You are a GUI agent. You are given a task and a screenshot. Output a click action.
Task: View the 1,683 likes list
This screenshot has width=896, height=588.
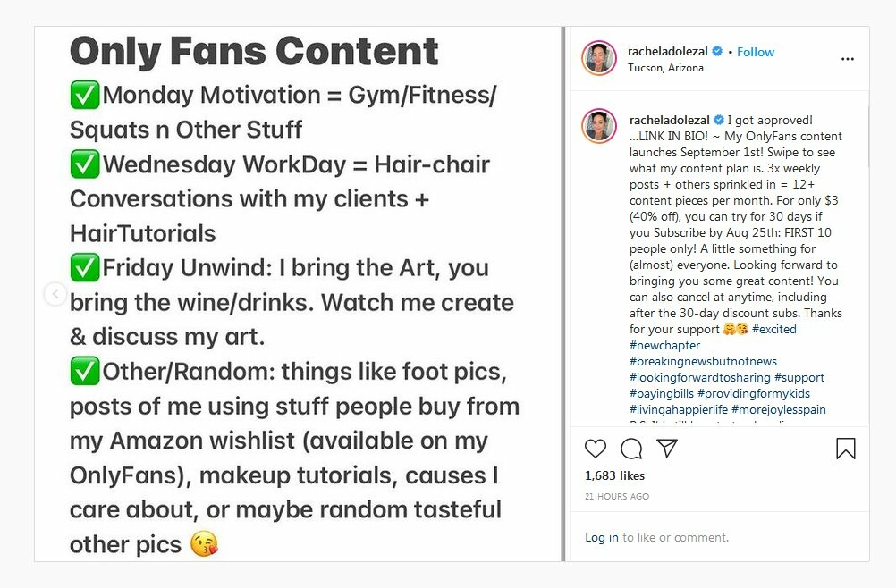coord(614,475)
